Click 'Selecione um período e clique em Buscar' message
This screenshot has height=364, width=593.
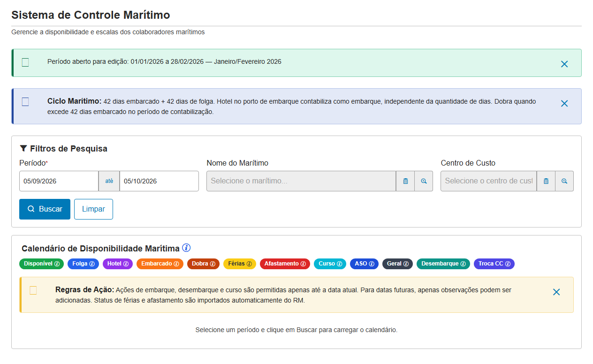[x=296, y=330]
